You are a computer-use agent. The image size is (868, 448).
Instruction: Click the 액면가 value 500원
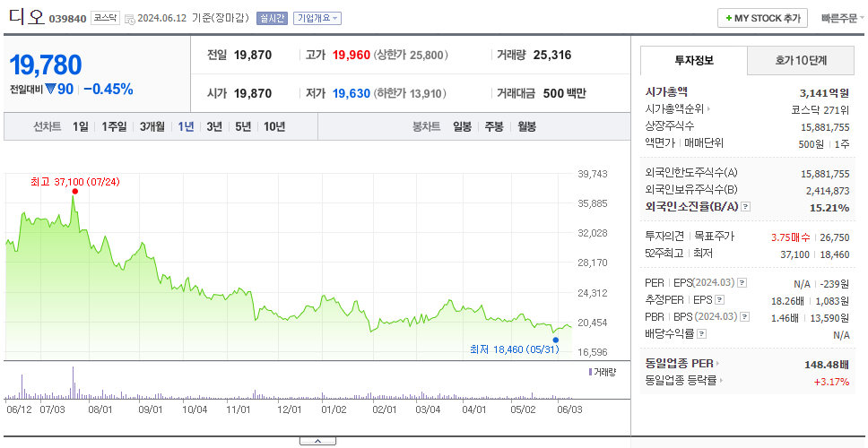pos(812,143)
